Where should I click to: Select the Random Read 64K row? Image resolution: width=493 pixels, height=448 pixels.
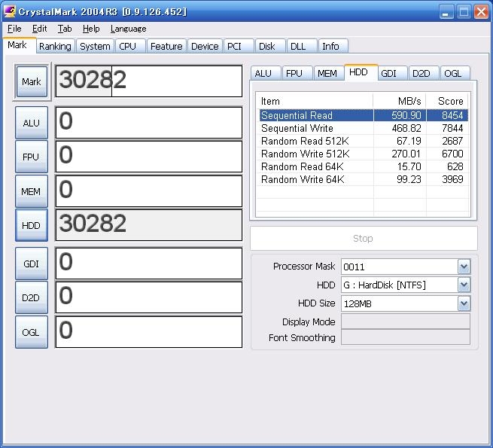(364, 166)
